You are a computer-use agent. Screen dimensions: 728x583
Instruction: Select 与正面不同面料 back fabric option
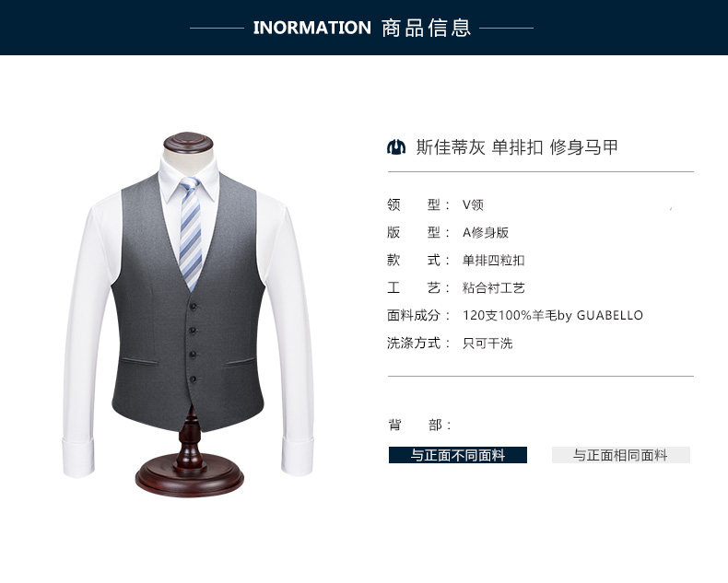tap(458, 455)
